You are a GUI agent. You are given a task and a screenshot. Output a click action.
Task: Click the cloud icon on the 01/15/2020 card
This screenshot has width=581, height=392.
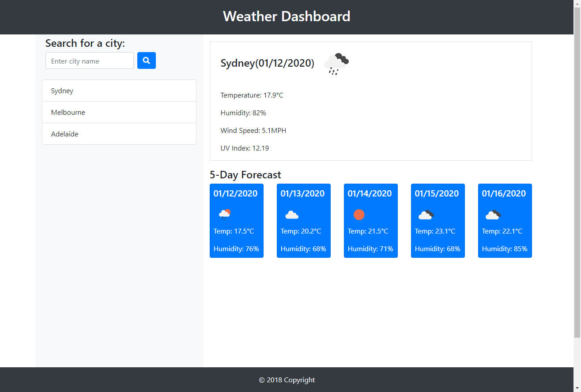[426, 215]
